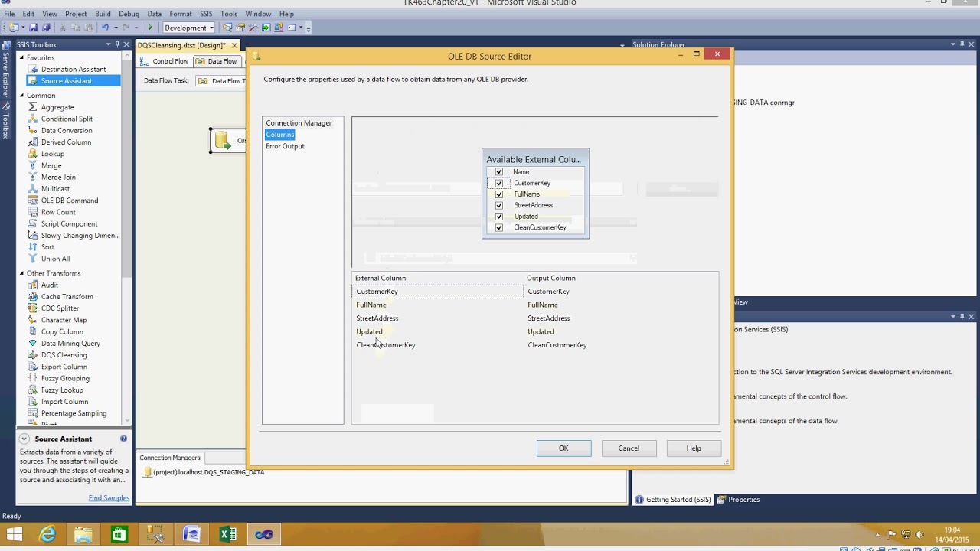Collapse the Source Assistant info panel
This screenshot has height=551, width=980.
24,439
